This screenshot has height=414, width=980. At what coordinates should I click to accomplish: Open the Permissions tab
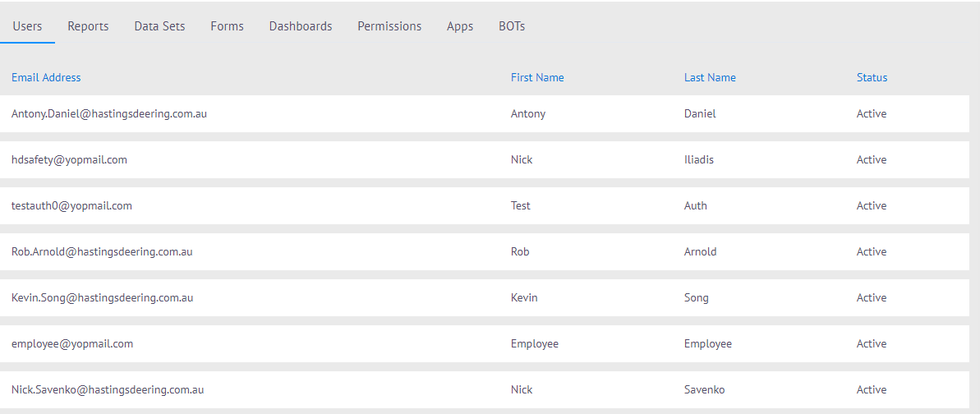pyautogui.click(x=389, y=26)
